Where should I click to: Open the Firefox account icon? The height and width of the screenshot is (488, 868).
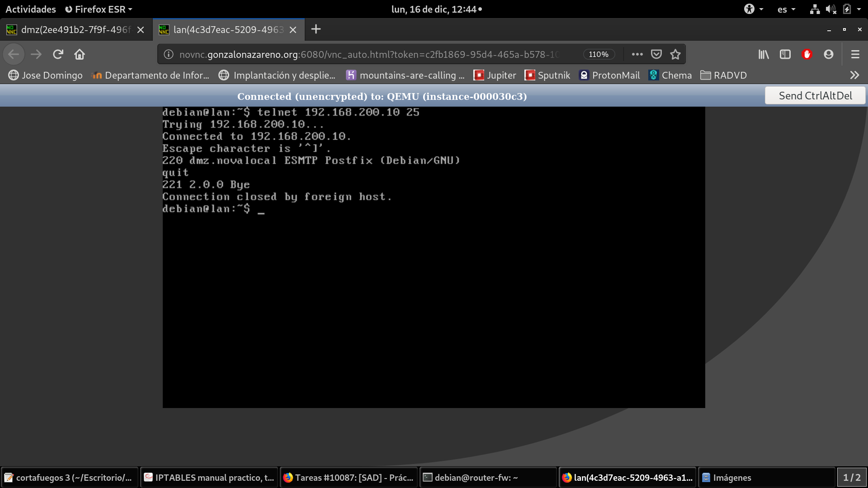point(828,54)
